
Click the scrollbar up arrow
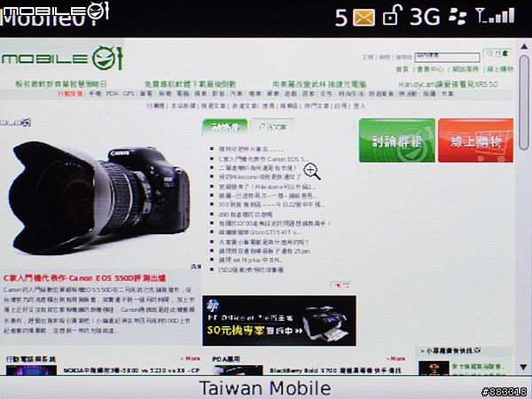[524, 46]
